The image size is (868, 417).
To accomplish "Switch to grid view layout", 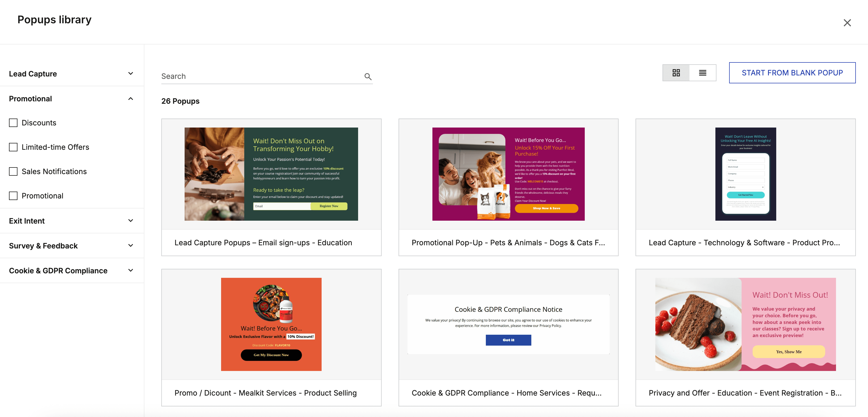I will (676, 72).
